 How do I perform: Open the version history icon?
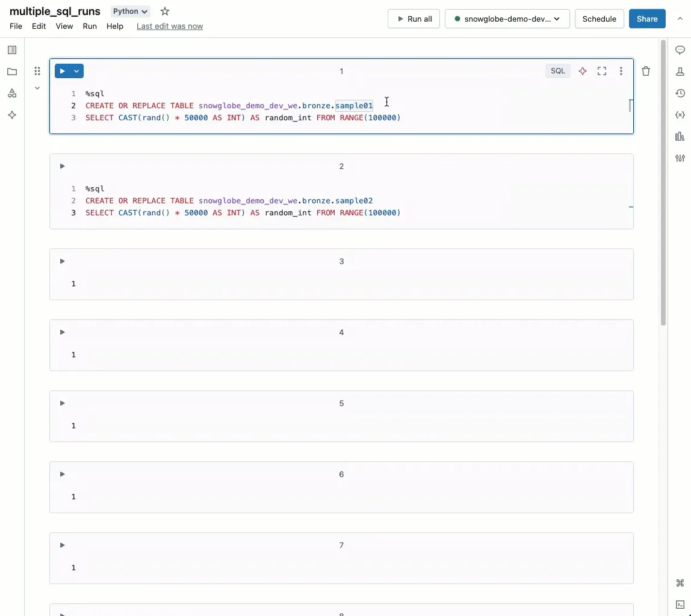pyautogui.click(x=680, y=93)
